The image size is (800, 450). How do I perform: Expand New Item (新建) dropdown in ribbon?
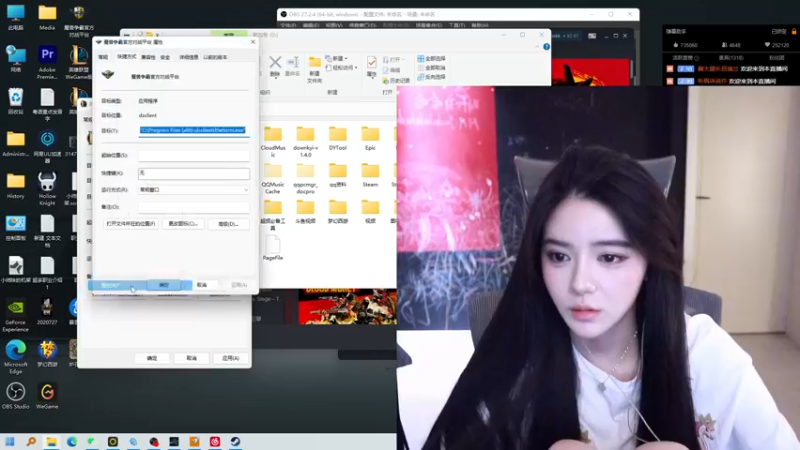click(337, 58)
